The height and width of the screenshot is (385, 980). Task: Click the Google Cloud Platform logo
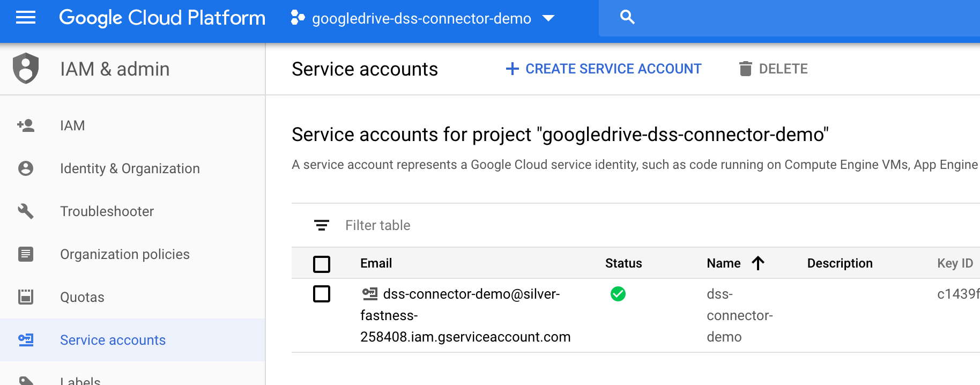pos(162,18)
